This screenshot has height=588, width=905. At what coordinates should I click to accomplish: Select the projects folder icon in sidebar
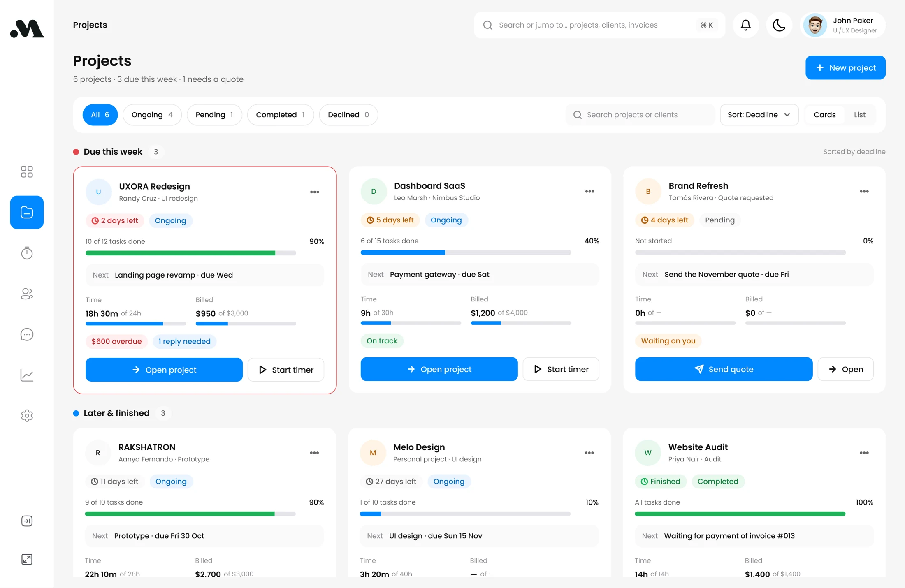point(27,212)
